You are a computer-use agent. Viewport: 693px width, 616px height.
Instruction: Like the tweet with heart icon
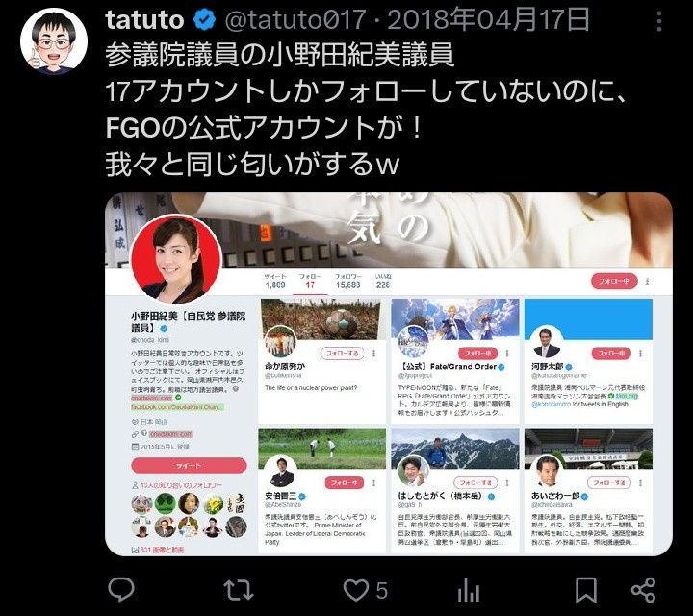(356, 590)
